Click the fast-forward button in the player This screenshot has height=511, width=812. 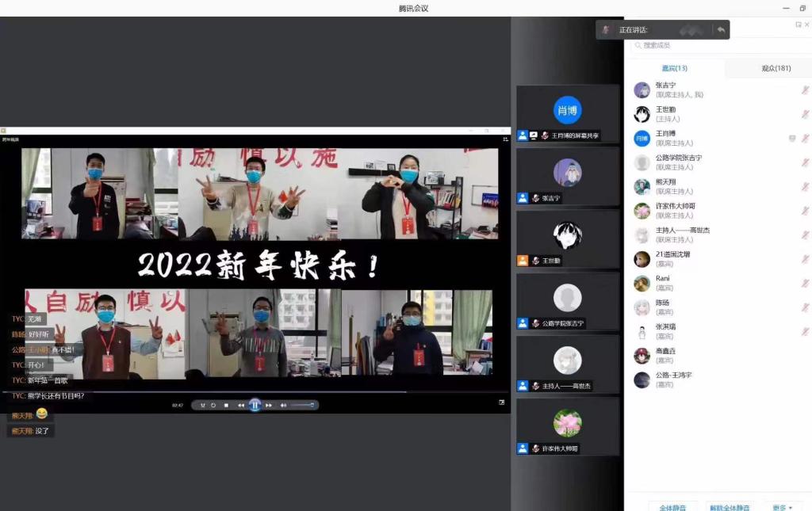point(269,405)
